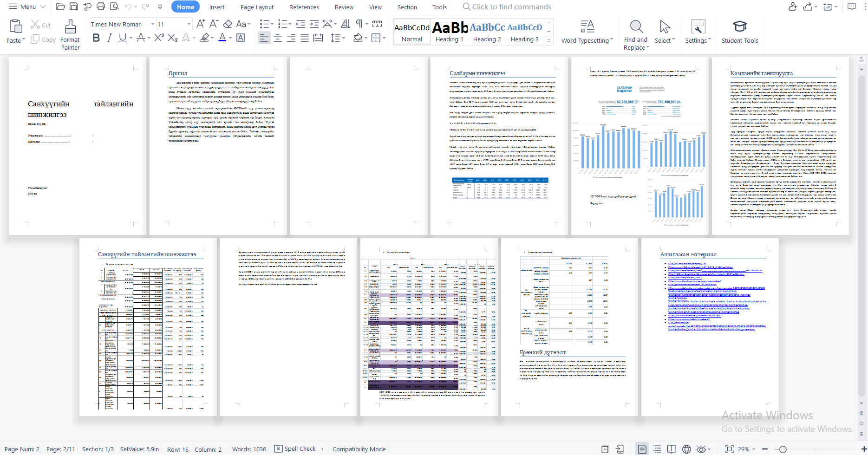Click the Print icon in quick access toolbar
Screen dimensions: 868x455
tap(101, 6)
